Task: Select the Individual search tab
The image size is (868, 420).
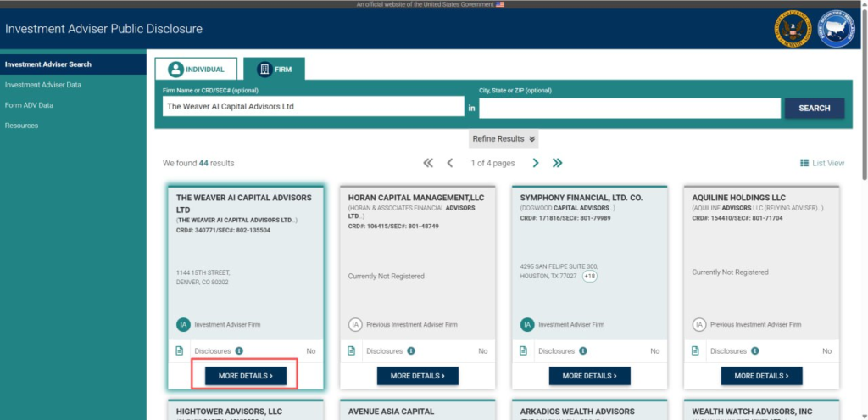Action: click(196, 70)
